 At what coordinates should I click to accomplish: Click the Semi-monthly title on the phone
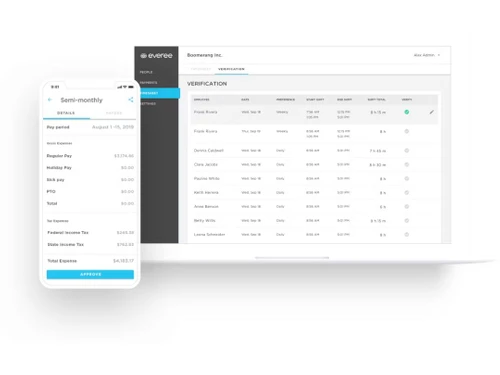point(82,100)
